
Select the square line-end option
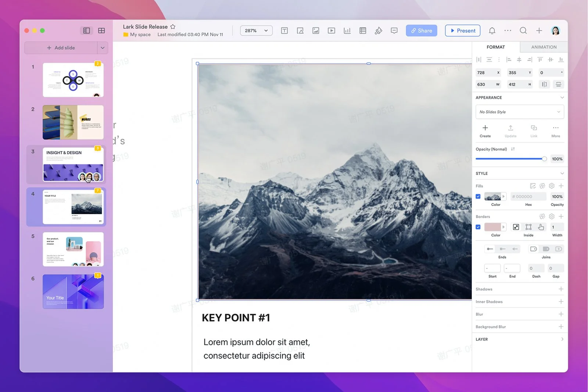point(502,249)
